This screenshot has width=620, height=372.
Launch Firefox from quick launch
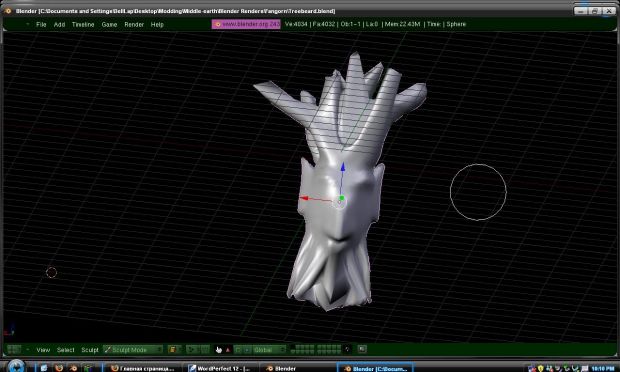(59, 368)
